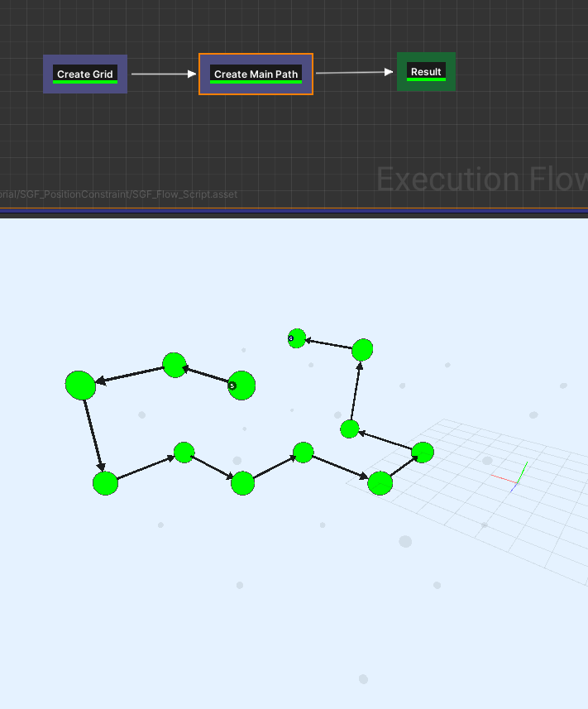Select the bottom-left green node of the path
The image size is (588, 709).
[x=105, y=483]
